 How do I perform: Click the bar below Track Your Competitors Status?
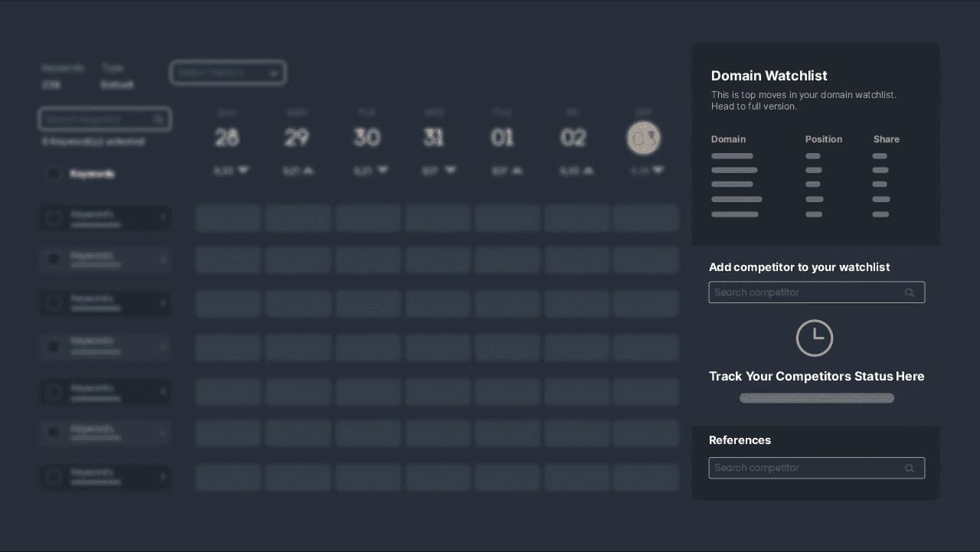point(816,398)
